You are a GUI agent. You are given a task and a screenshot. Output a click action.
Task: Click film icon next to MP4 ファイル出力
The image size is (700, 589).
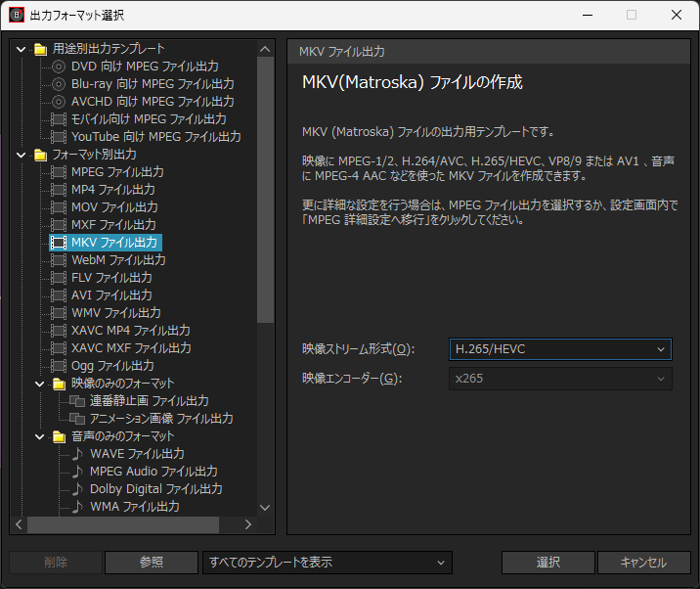tap(59, 190)
